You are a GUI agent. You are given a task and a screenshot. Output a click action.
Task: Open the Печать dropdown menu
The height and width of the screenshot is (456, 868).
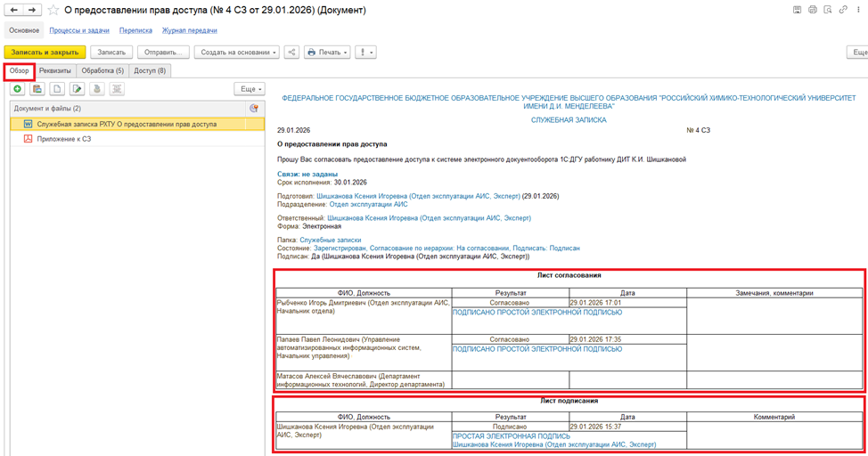(326, 53)
